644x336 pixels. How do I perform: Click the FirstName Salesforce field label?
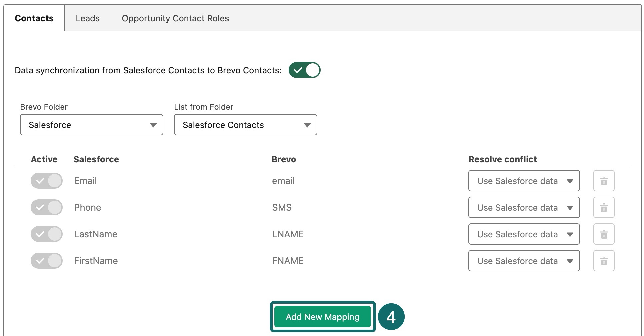[x=96, y=261]
